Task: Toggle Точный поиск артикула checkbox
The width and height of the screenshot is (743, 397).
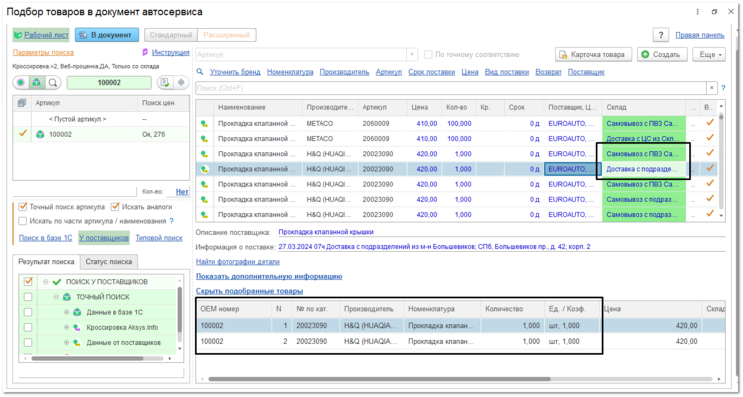Action: (22, 207)
